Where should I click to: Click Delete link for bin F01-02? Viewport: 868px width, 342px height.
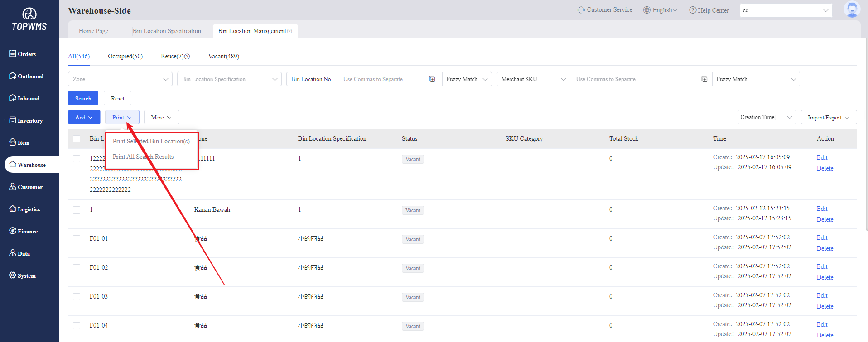825,277
